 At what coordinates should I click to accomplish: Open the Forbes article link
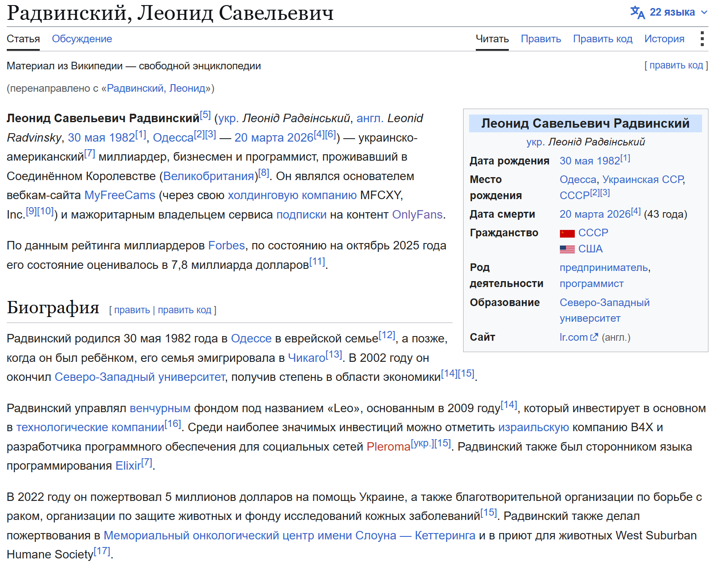(x=227, y=246)
